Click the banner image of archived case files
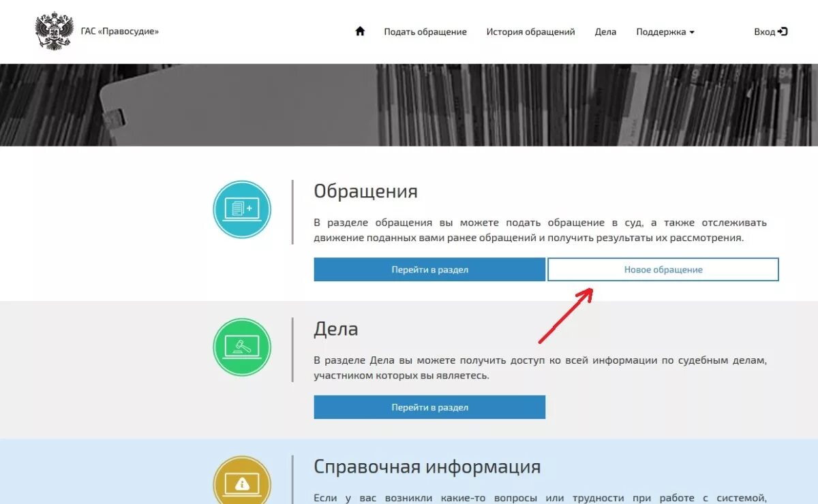Image resolution: width=818 pixels, height=504 pixels. (x=409, y=102)
